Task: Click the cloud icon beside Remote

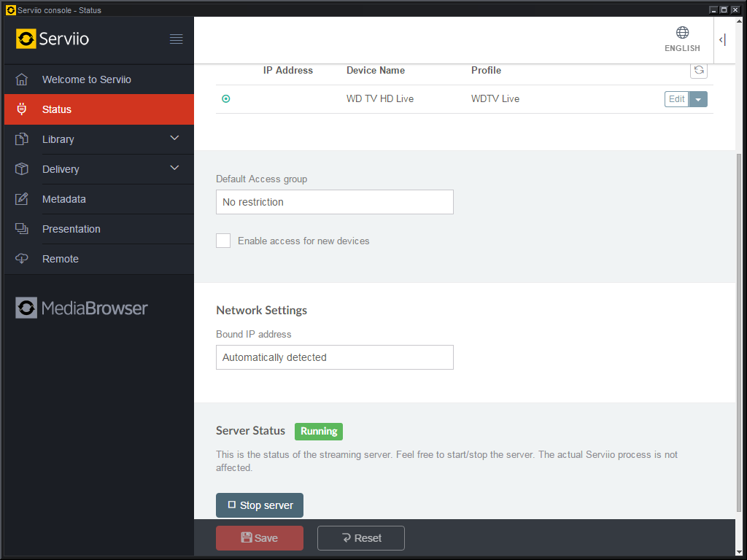Action: tap(22, 259)
